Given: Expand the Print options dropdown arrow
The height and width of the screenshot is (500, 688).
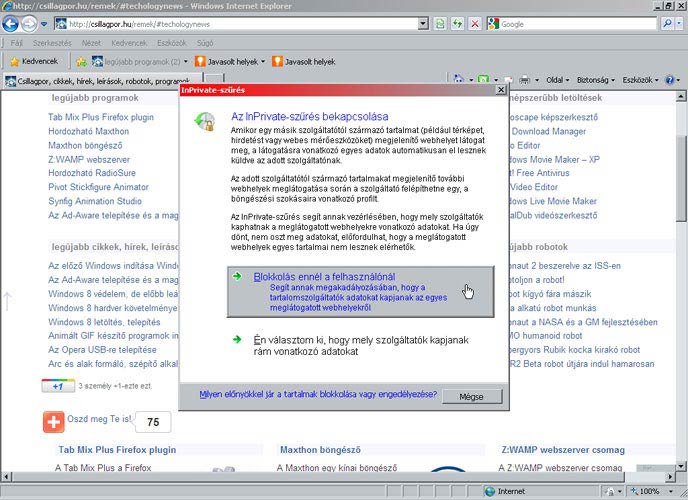Looking at the screenshot, I should point(537,80).
